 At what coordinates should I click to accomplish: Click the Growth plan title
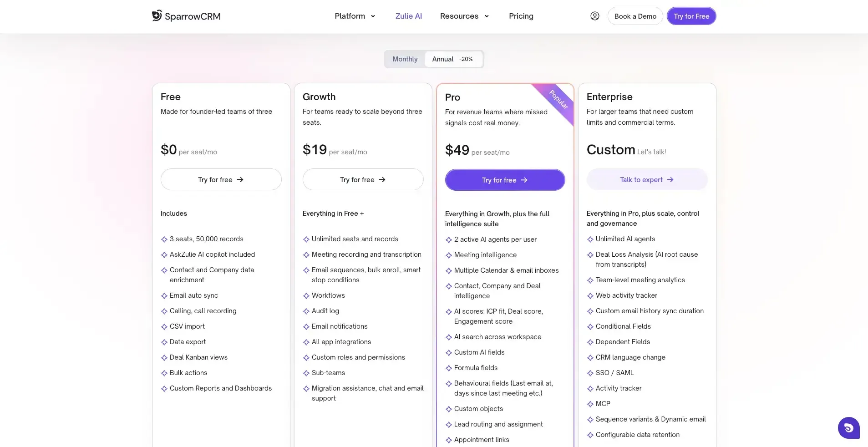[319, 97]
